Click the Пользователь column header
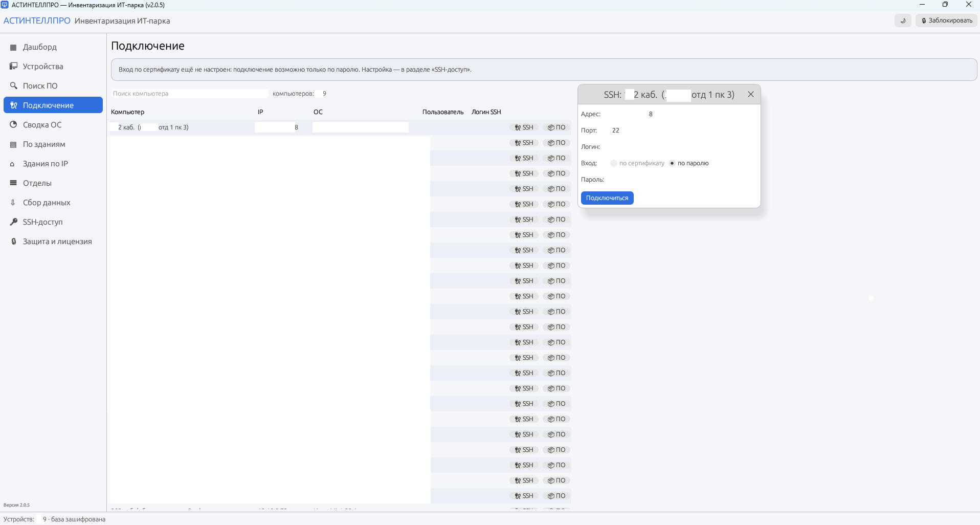This screenshot has width=980, height=525. [443, 112]
